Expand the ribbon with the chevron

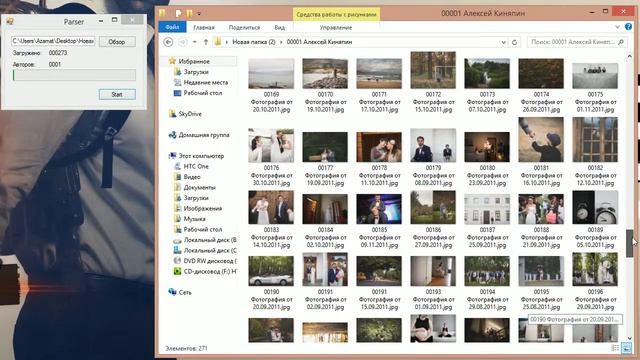click(x=617, y=27)
